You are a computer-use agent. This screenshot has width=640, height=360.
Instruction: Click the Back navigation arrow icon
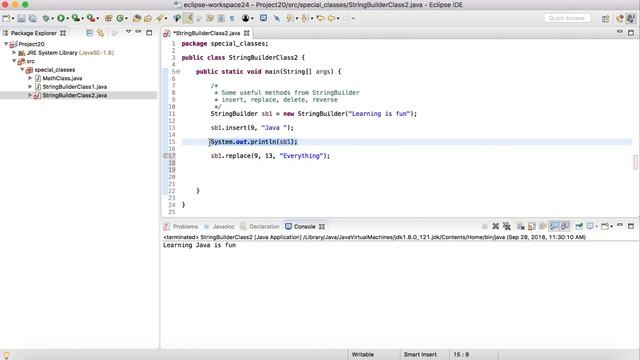coord(331,18)
